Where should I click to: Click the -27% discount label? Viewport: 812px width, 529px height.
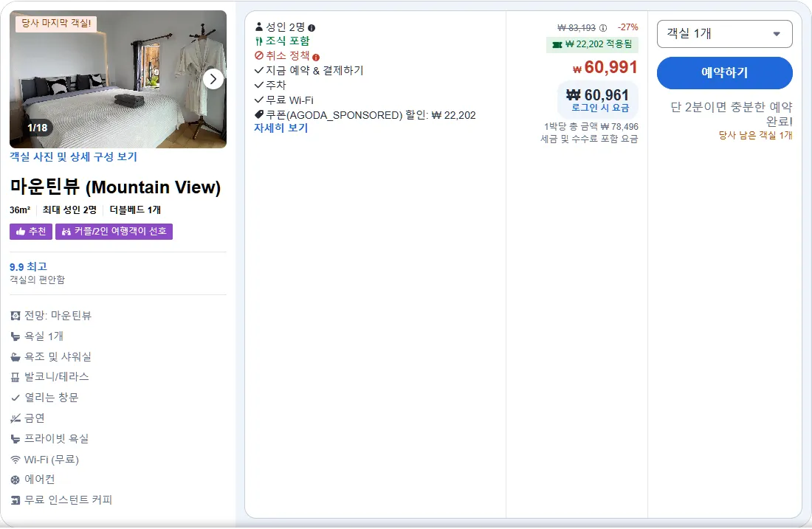click(627, 27)
